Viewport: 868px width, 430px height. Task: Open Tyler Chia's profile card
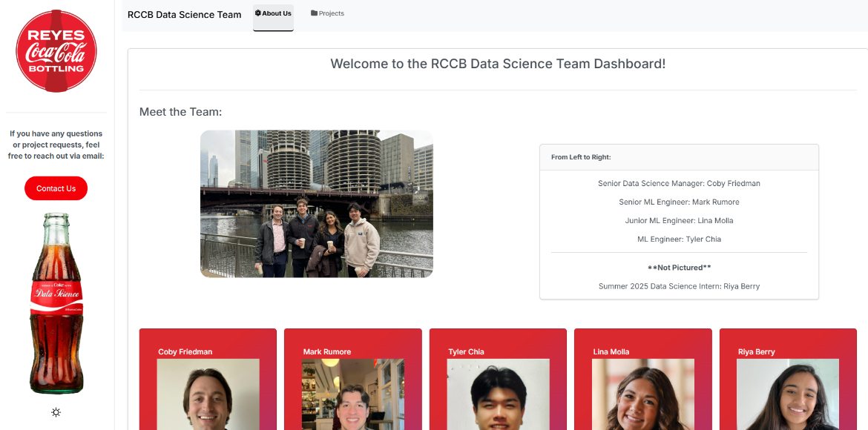pos(498,351)
